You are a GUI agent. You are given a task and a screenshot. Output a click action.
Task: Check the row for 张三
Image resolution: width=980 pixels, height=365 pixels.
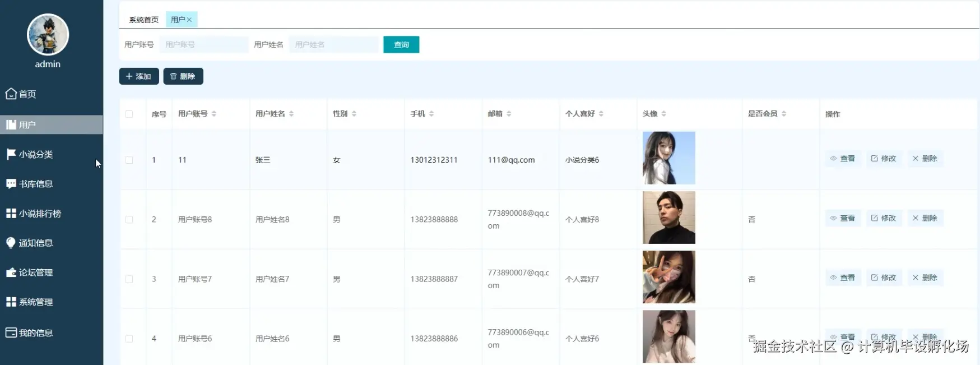[129, 160]
